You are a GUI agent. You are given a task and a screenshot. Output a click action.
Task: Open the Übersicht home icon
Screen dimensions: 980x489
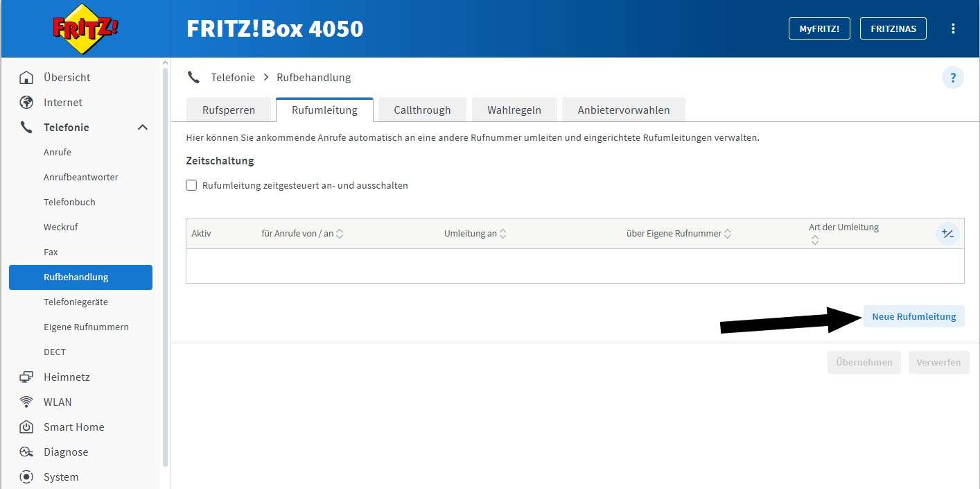(26, 77)
